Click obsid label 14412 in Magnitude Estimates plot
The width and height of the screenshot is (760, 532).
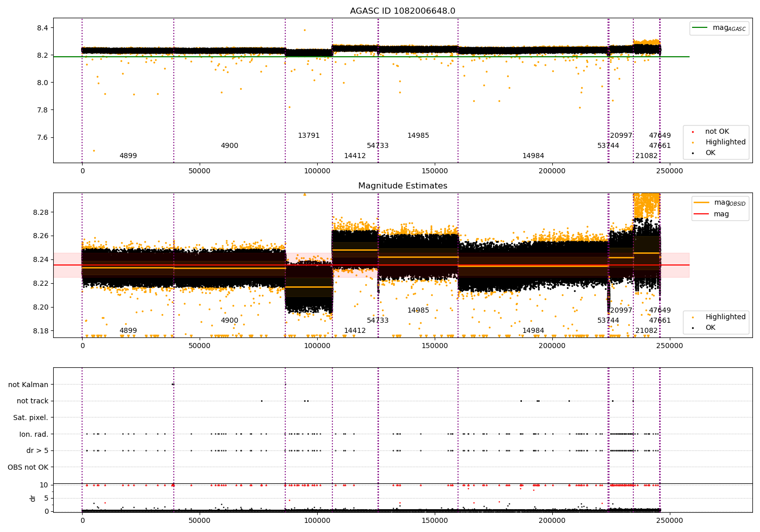(x=355, y=331)
